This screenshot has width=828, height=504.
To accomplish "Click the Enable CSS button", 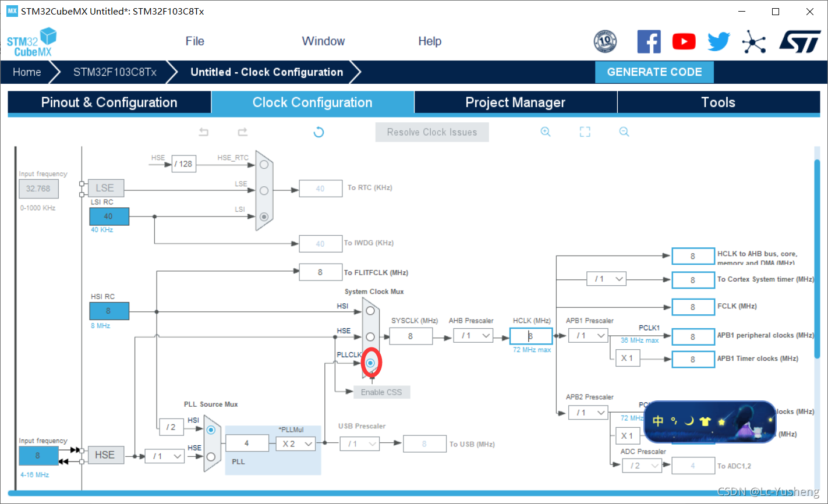I will [381, 392].
